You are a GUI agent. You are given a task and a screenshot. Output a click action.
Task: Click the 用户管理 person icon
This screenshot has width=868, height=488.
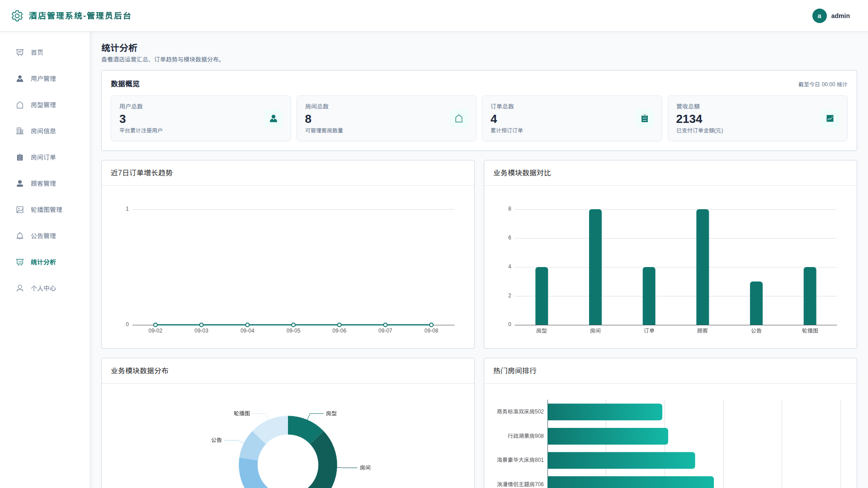(20, 79)
